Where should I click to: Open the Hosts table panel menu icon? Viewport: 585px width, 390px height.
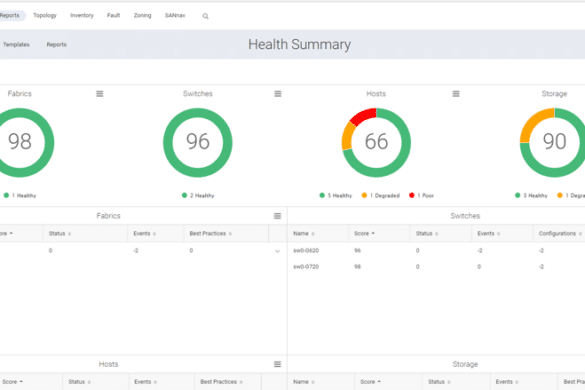point(278,364)
